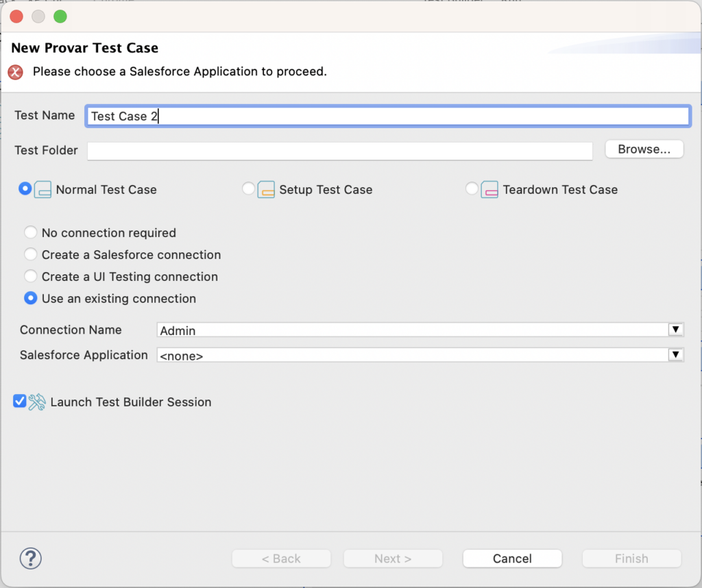Open the Connection Name dropdown

(676, 330)
